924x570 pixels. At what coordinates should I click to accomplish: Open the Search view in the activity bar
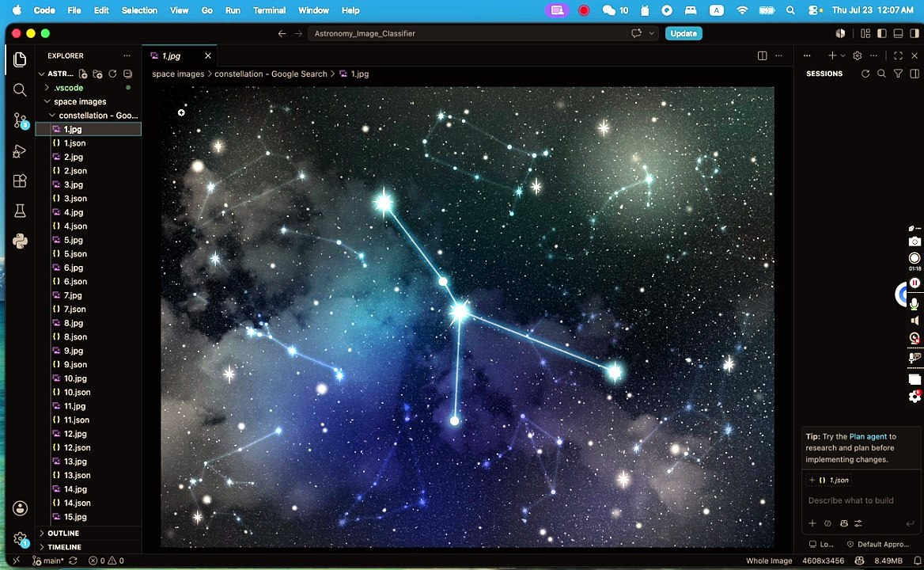pos(20,89)
